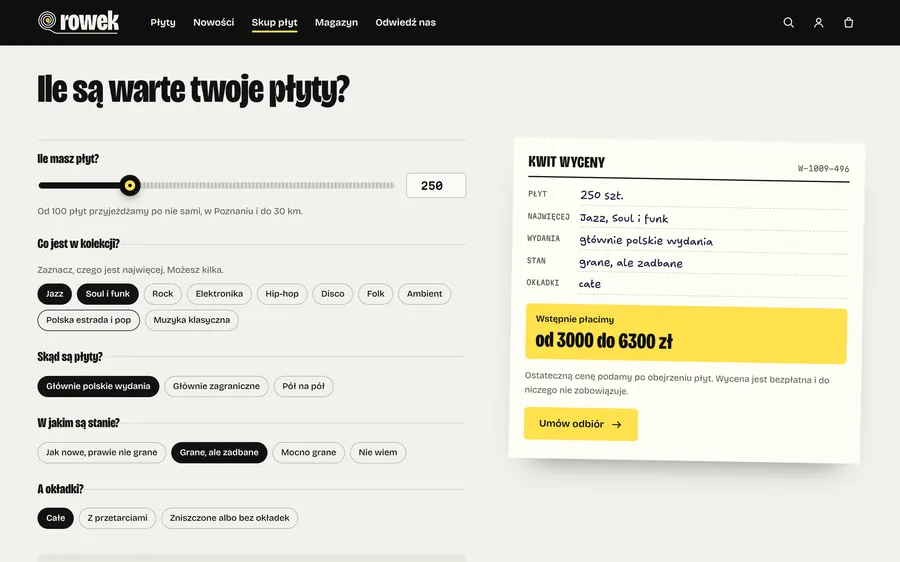Open the Magazyn nav item
This screenshot has height=562, width=900.
click(336, 22)
